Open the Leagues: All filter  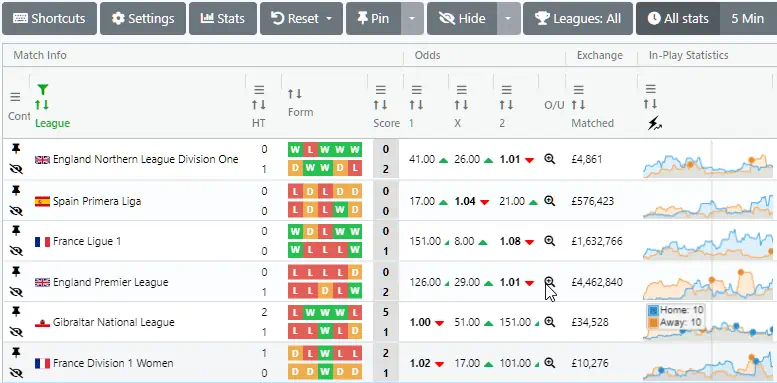(x=578, y=19)
